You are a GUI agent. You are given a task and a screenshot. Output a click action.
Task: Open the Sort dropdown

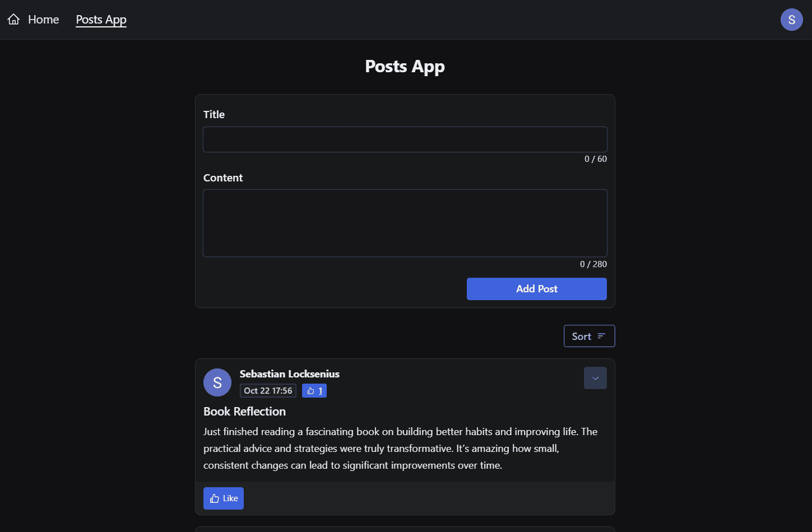point(589,335)
